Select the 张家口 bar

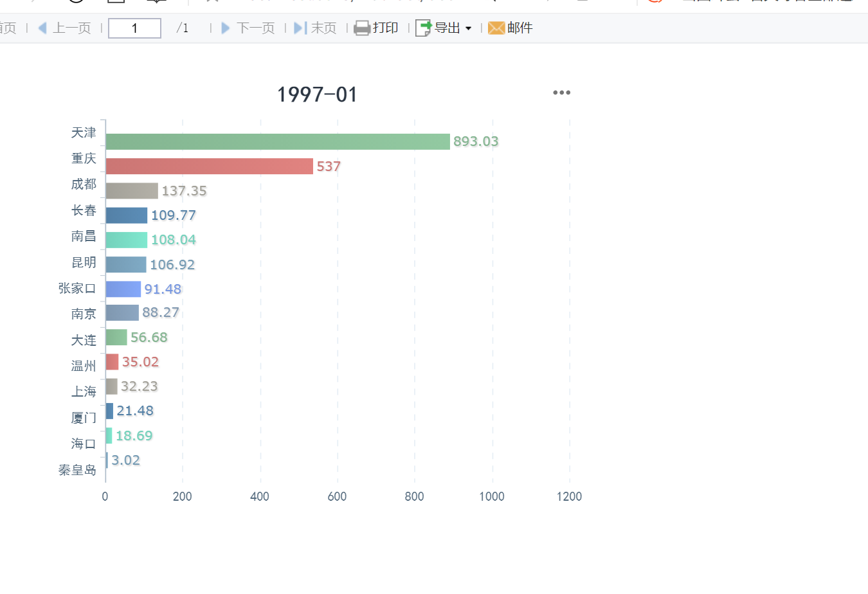[x=123, y=289]
